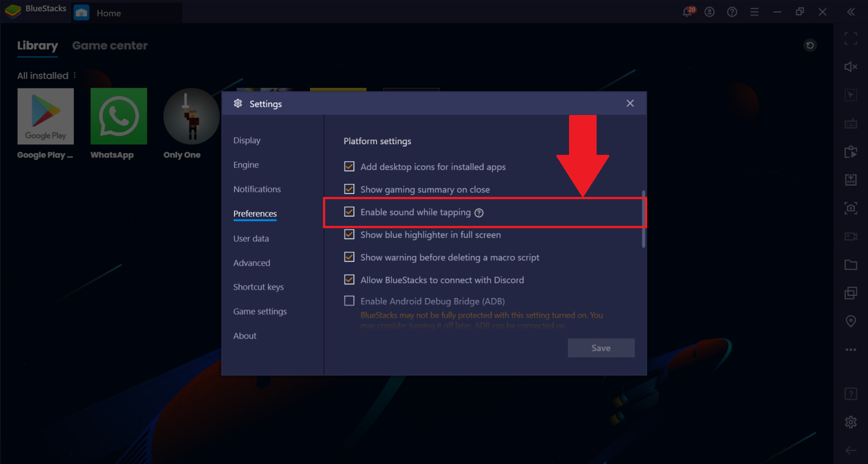Toggle Allow BlueStacks to connect with Discord
This screenshot has width=868, height=464.
click(349, 280)
